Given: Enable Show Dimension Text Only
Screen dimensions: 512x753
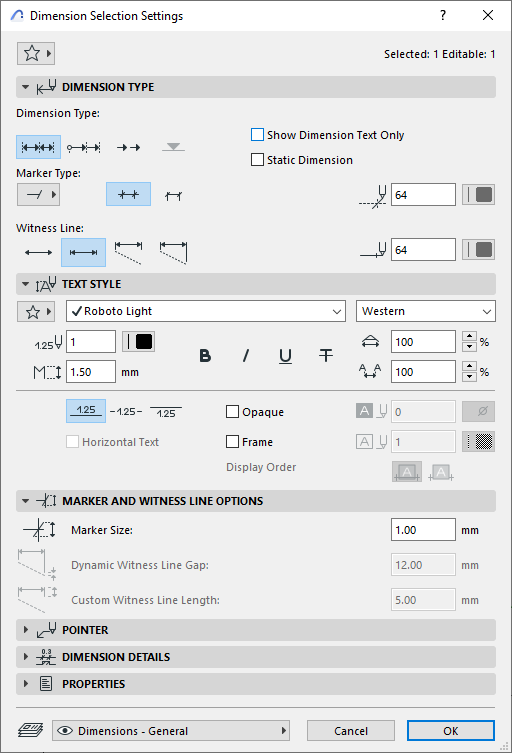Looking at the screenshot, I should tap(257, 135).
